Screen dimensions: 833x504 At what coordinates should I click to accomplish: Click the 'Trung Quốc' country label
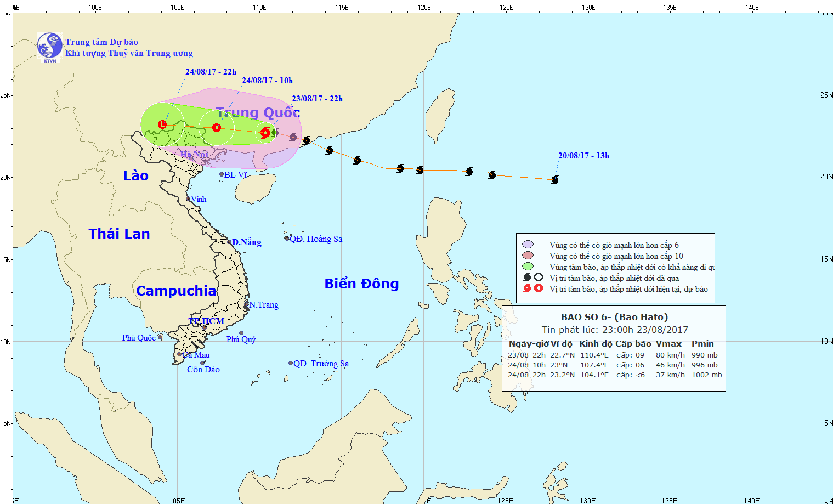258,112
